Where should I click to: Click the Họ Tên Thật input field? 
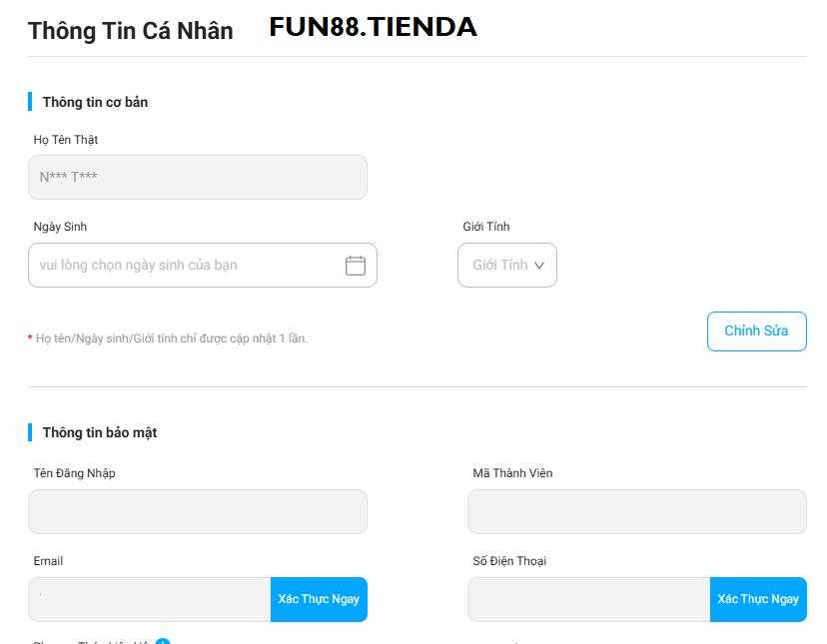click(x=197, y=176)
